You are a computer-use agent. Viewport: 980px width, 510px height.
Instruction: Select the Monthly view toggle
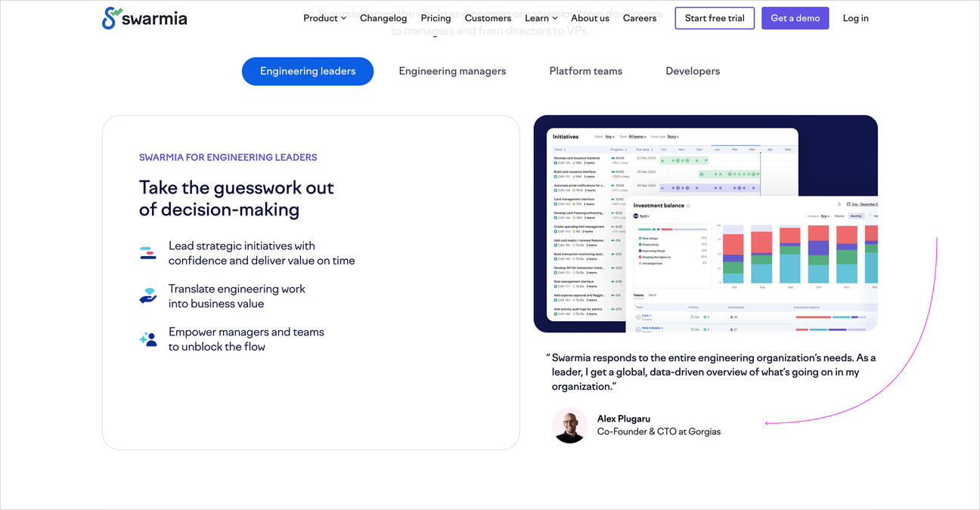pos(856,216)
